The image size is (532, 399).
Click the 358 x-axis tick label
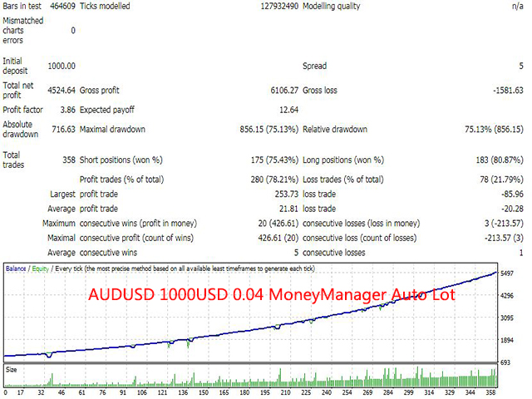click(490, 392)
